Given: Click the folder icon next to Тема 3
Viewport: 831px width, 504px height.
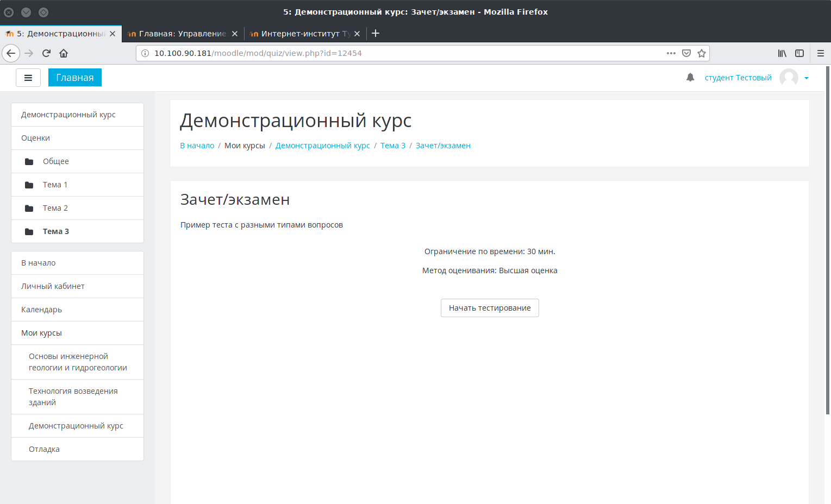Looking at the screenshot, I should coord(29,231).
